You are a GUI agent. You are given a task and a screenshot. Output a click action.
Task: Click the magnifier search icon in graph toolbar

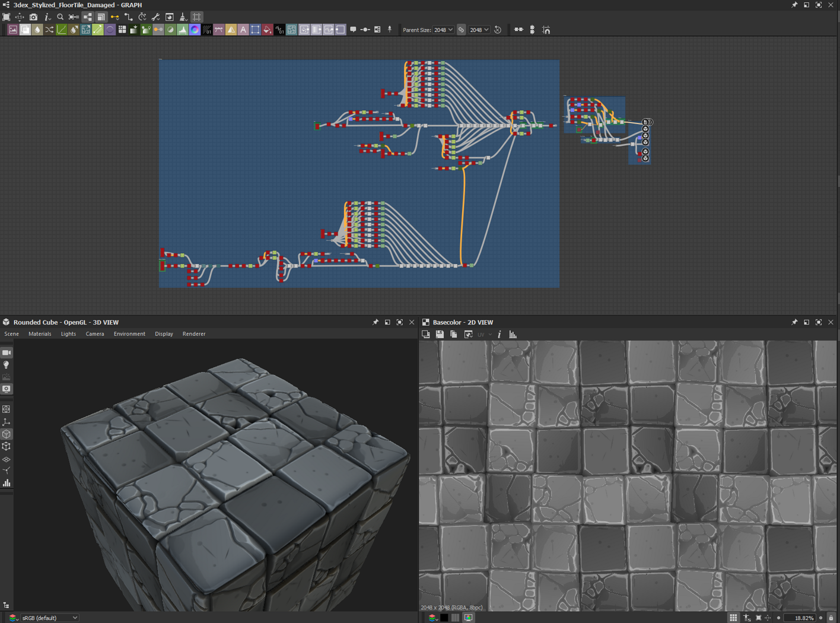[60, 17]
